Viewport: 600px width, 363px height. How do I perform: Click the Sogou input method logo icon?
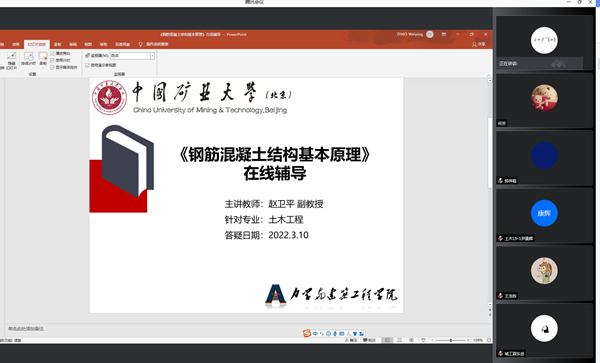coord(307,334)
